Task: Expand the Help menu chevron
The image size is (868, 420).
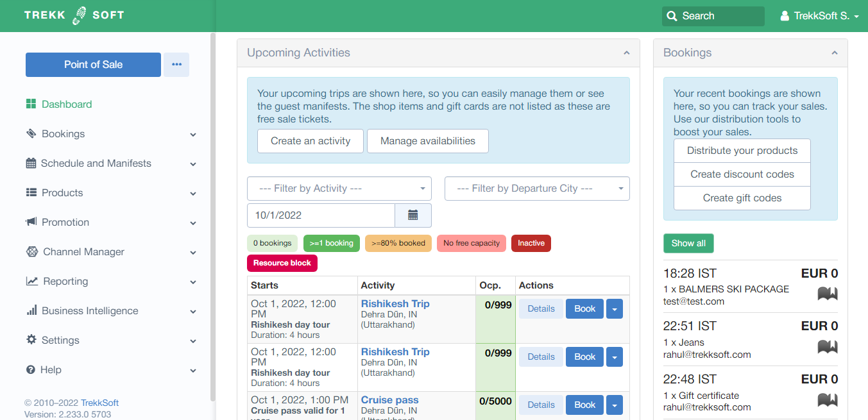Action: click(193, 371)
